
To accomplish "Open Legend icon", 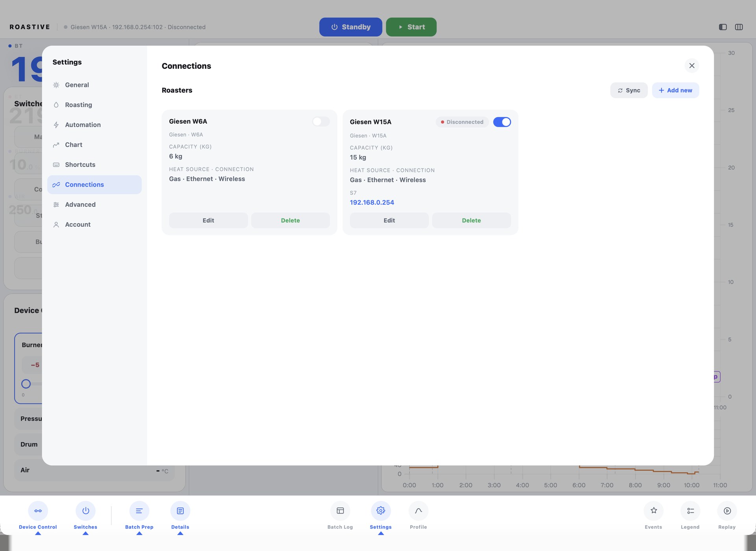I will pos(690,511).
